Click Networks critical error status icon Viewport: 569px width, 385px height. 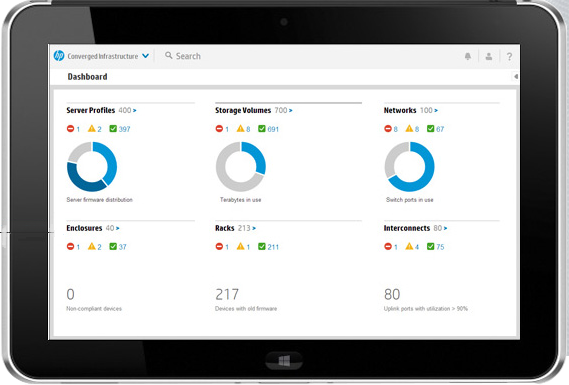coord(388,128)
